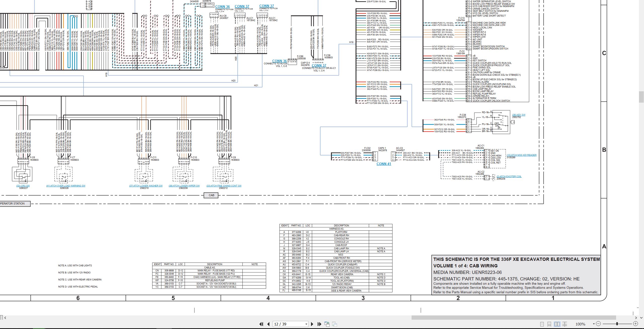Click the F-C13 1254784 connector label
Viewport: 644px width, 329px height.
[461, 19]
